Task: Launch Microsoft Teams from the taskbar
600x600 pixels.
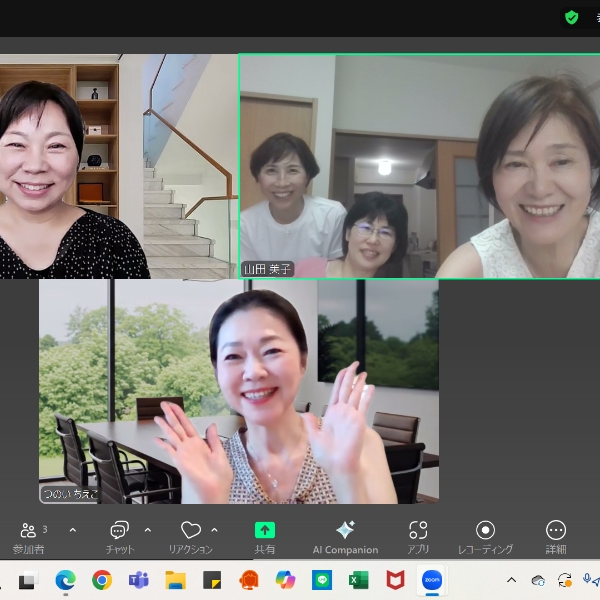Action: coord(138,580)
